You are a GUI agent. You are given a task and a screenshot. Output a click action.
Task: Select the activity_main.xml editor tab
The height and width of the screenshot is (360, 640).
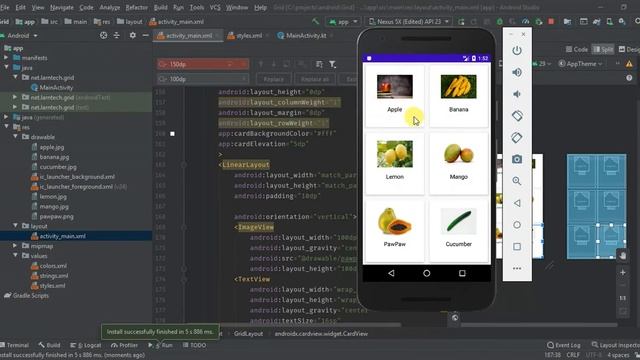tap(187, 36)
